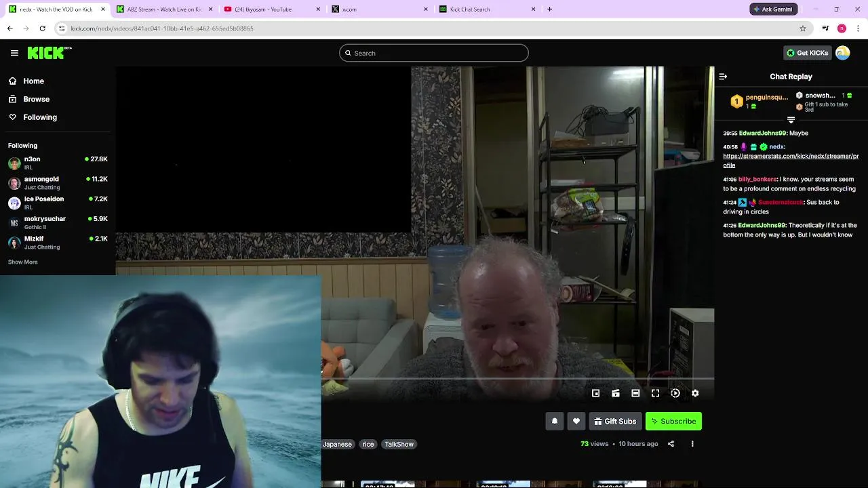
Task: Toggle notification bell for nedx
Action: coord(555,421)
